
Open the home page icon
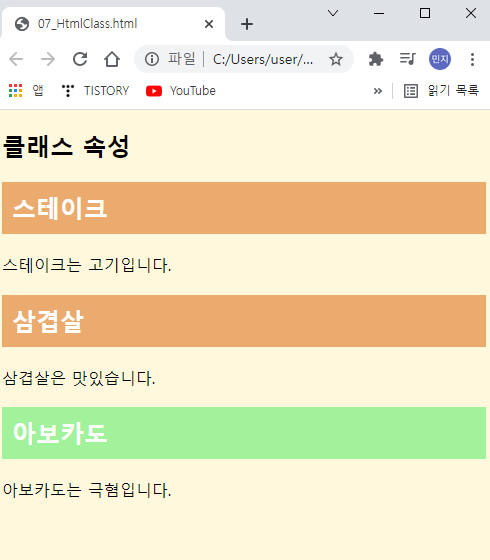tap(112, 59)
